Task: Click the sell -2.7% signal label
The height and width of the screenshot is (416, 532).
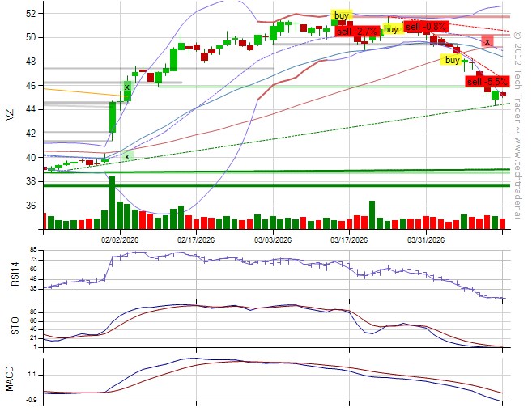Action: (357, 32)
